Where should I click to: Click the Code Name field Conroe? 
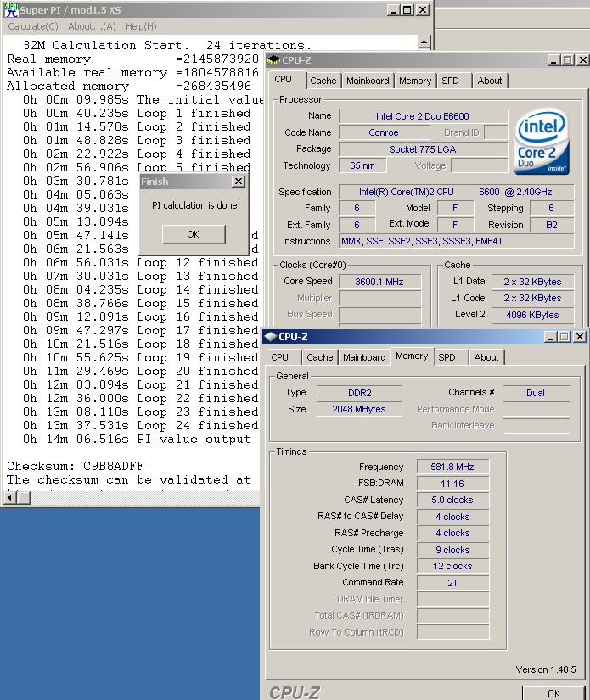tap(384, 132)
